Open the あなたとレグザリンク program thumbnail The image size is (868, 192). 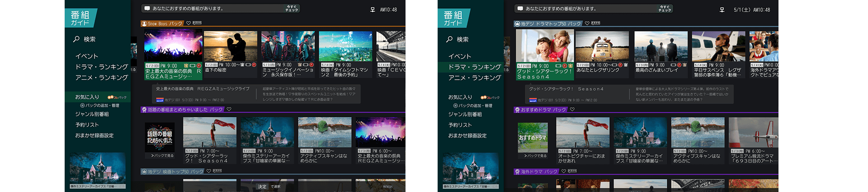coord(602,46)
